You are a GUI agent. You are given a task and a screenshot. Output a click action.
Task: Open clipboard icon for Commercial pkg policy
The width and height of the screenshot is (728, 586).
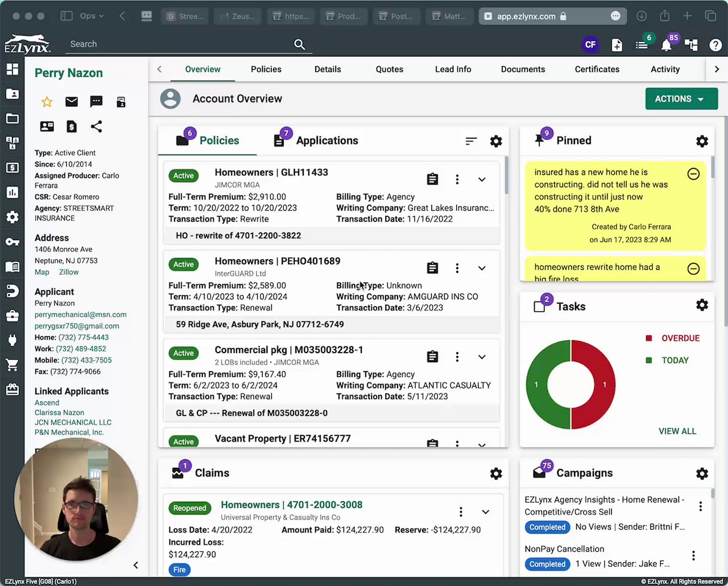[432, 357]
